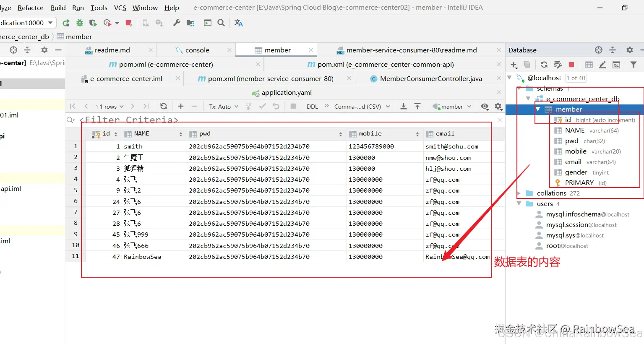Click the Translate icon in main toolbar
Image resolution: width=644 pixels, height=344 pixels.
tap(239, 23)
